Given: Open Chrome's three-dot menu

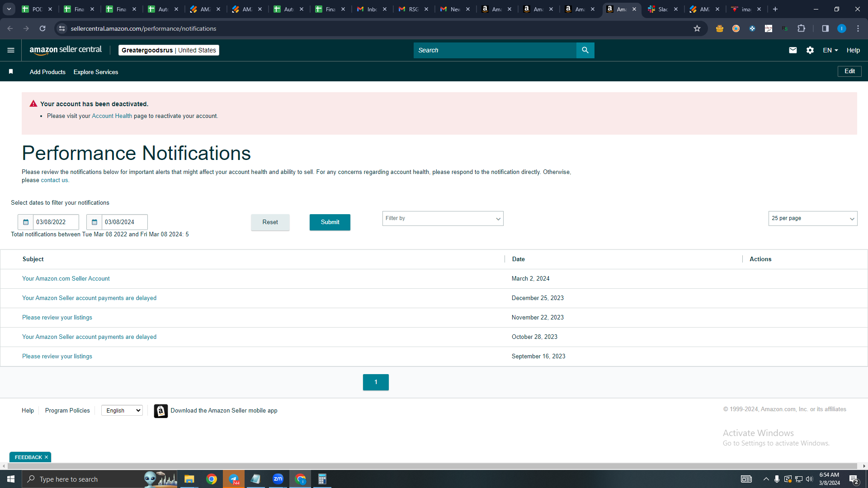Looking at the screenshot, I should [858, 28].
